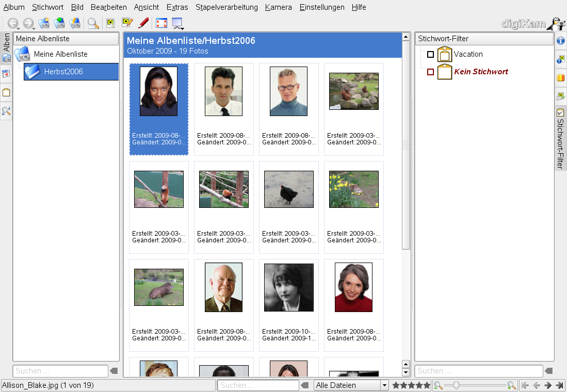Open the Alle Dateien file type dropdown
This screenshot has height=392, width=567.
(351, 385)
